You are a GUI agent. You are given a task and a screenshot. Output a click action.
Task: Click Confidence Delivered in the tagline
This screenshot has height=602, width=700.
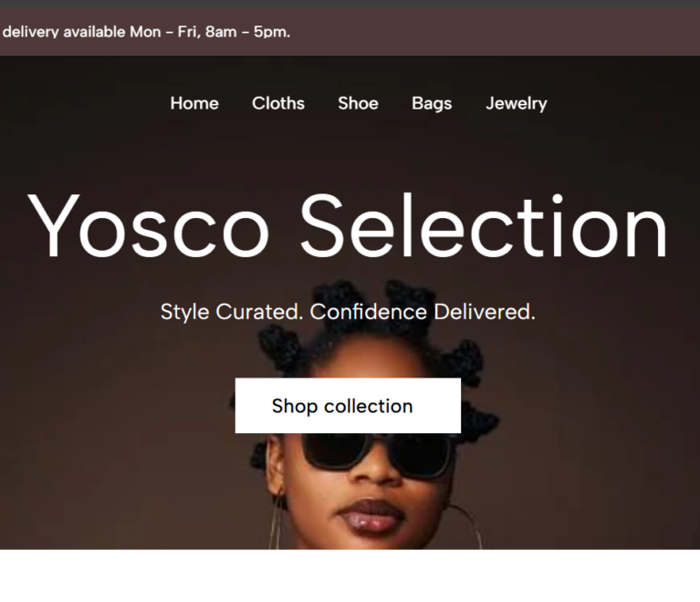(422, 312)
